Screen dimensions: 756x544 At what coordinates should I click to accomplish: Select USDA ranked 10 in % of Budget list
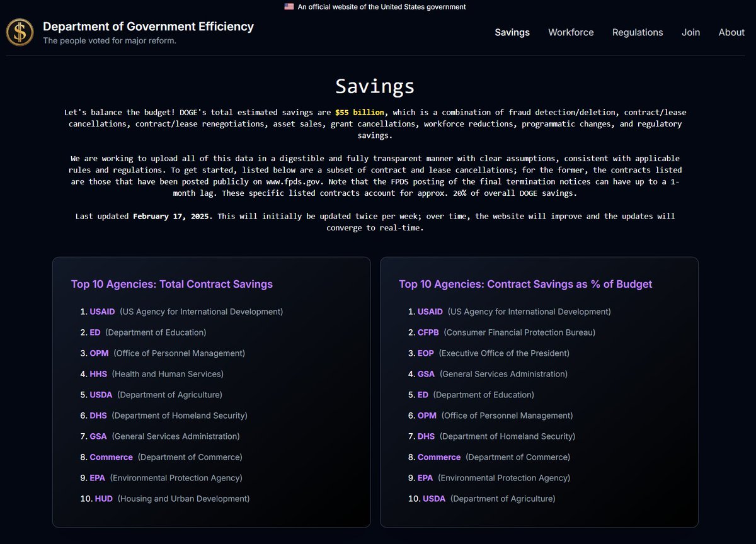(434, 499)
